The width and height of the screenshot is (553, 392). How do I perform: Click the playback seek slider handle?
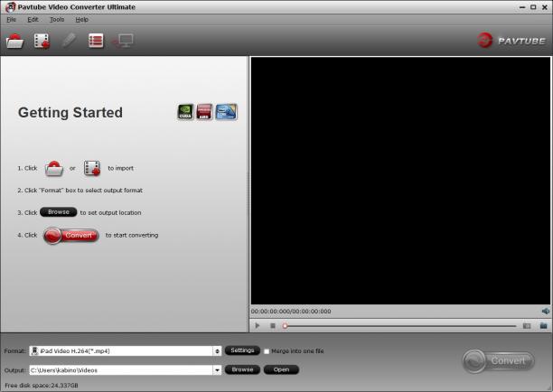(285, 326)
